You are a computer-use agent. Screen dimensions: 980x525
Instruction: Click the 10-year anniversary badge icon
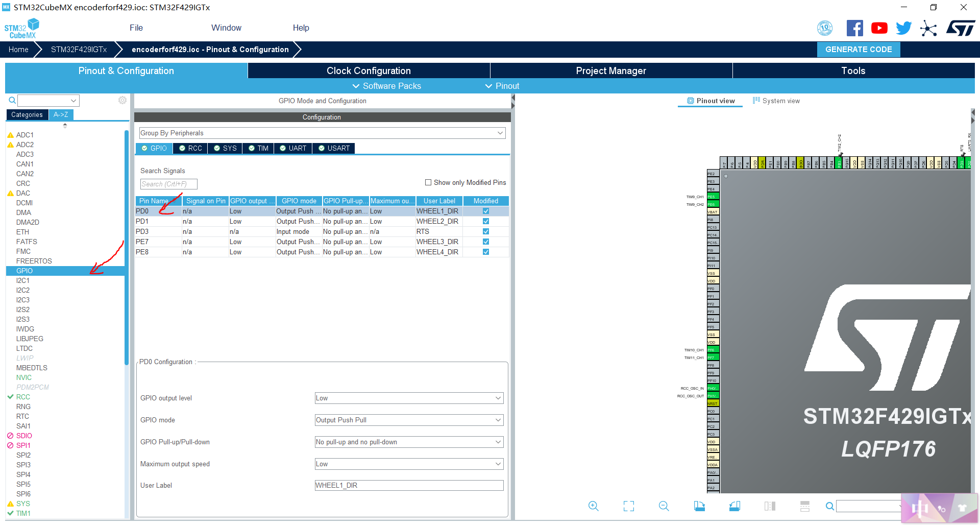click(x=825, y=28)
